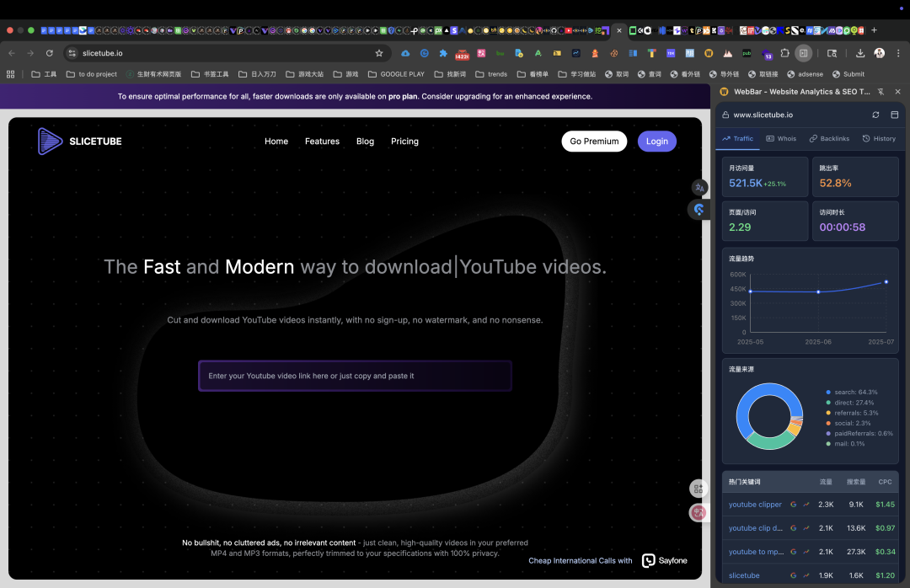Click the red floating icon at page bottom right
This screenshot has width=910, height=588.
tap(699, 512)
